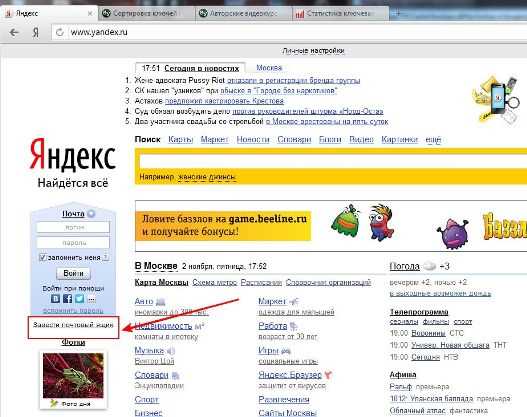Viewport: 527px width, 417px height.
Task: Click the Войти login button
Action: click(73, 274)
